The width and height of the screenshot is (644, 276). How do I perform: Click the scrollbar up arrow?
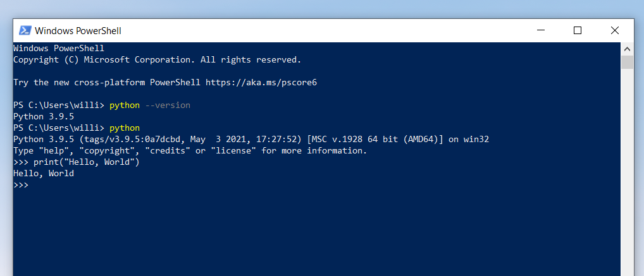click(x=627, y=49)
